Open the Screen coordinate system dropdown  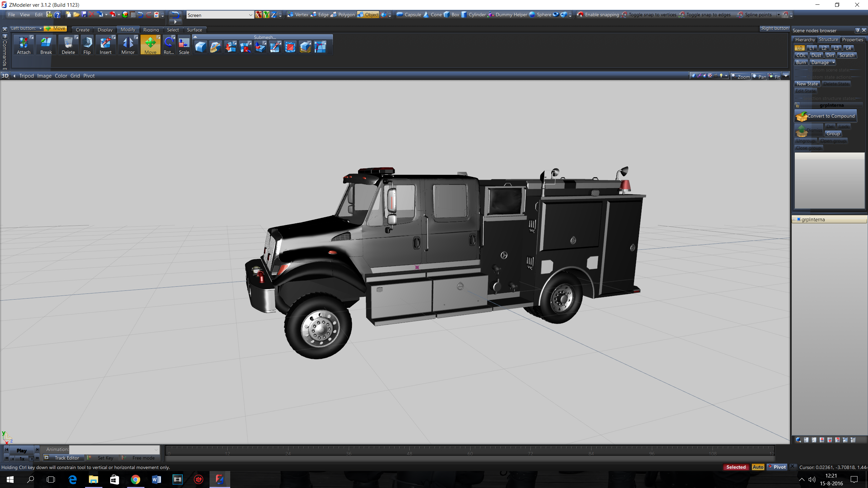click(x=251, y=15)
